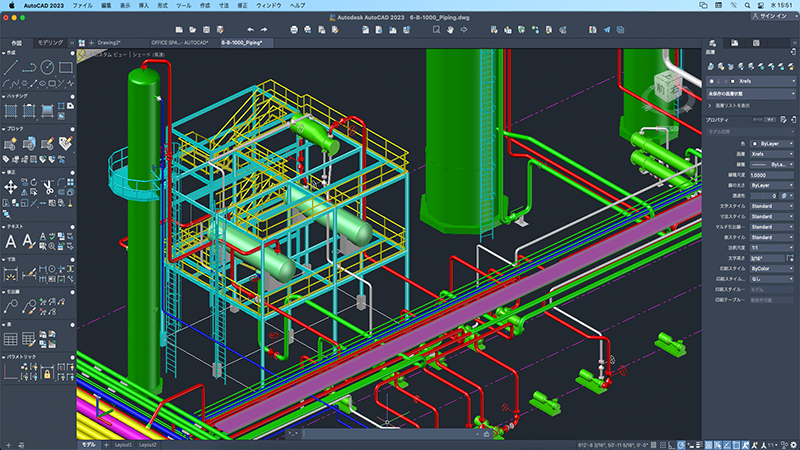Click the Undo arrow in the toolbar
800x450 pixels.
(250, 30)
